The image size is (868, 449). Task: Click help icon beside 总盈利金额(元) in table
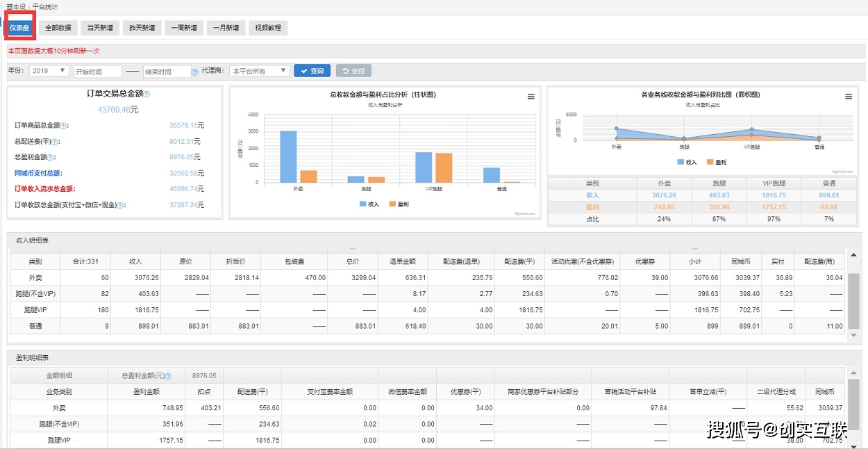click(x=167, y=376)
